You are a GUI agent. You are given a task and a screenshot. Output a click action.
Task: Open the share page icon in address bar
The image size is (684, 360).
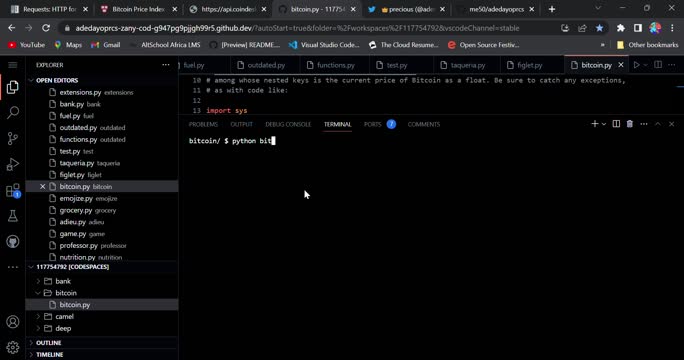coord(582,28)
